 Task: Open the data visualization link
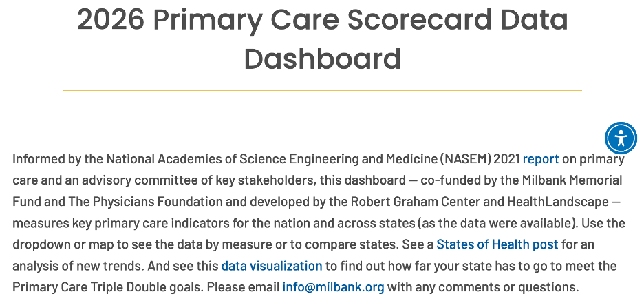coord(271,266)
